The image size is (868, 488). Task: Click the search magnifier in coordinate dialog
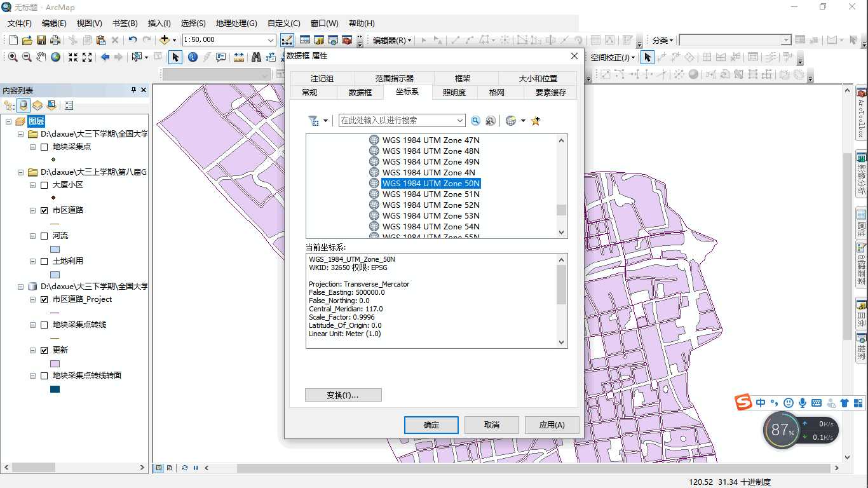[x=475, y=121]
